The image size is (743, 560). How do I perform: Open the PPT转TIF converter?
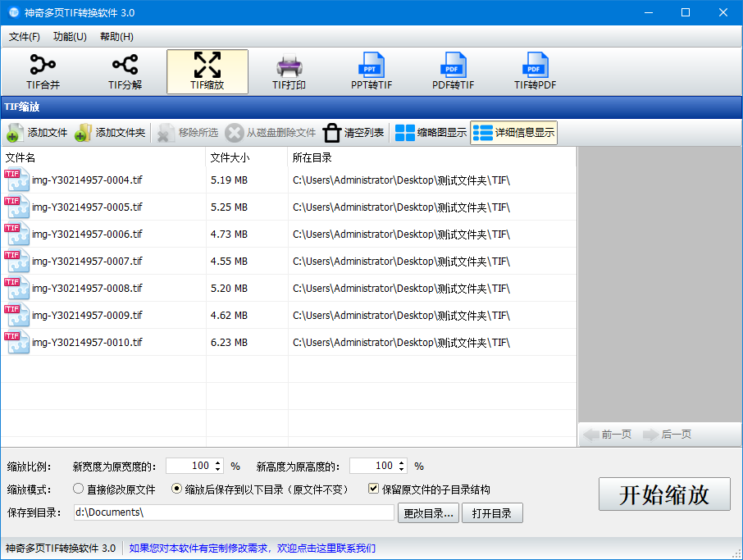(371, 72)
